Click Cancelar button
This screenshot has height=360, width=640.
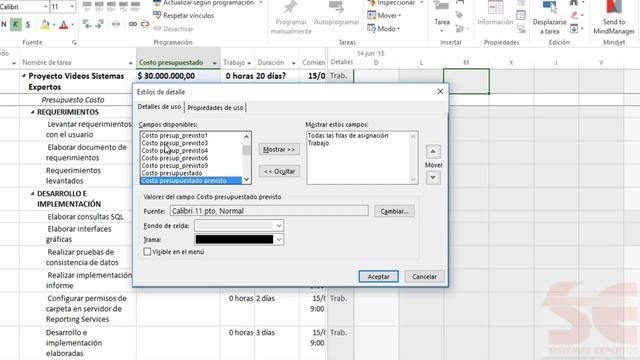pyautogui.click(x=424, y=276)
